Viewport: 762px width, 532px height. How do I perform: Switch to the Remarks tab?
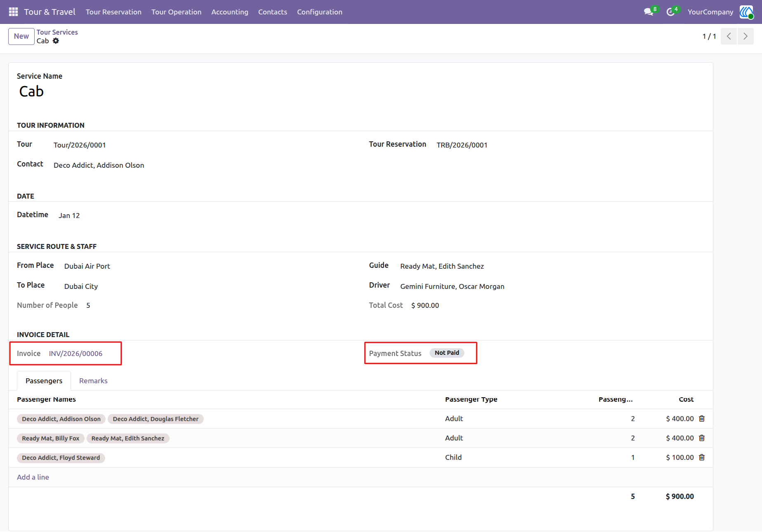(x=93, y=381)
